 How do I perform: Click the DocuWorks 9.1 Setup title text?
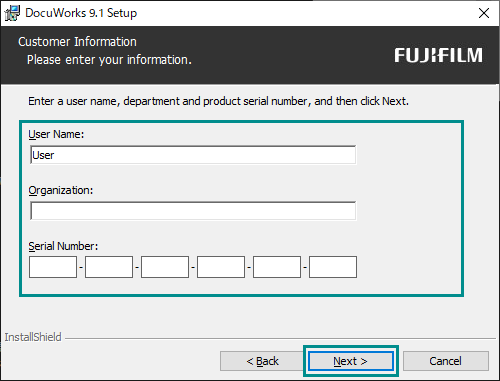click(81, 13)
